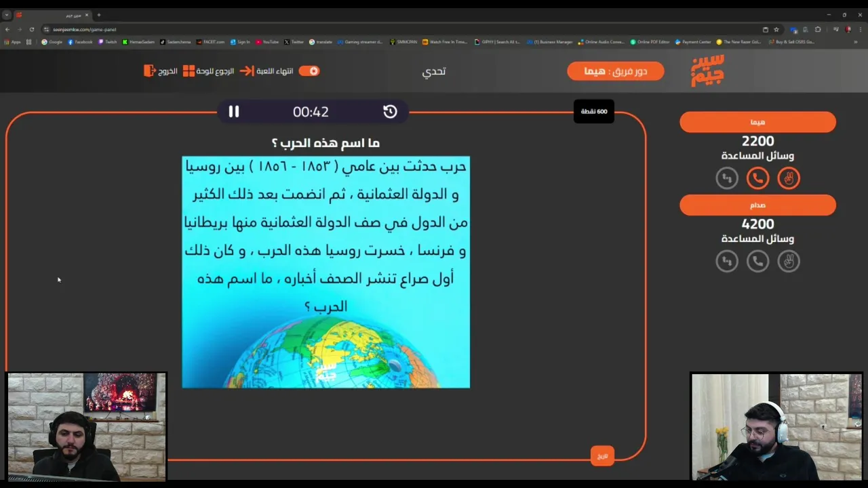Open the Sadam.hema TikTok bookmark

176,42
